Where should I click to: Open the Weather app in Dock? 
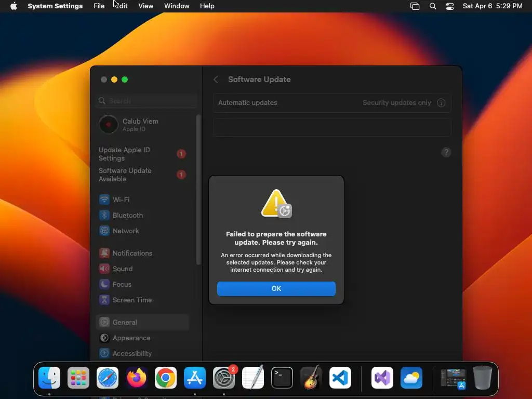[411, 378]
